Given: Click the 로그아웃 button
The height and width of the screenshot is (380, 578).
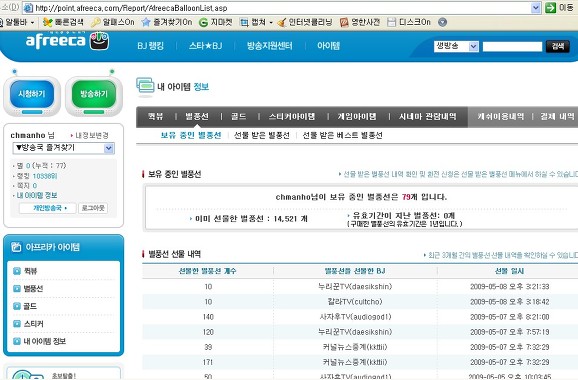Looking at the screenshot, I should [93, 208].
